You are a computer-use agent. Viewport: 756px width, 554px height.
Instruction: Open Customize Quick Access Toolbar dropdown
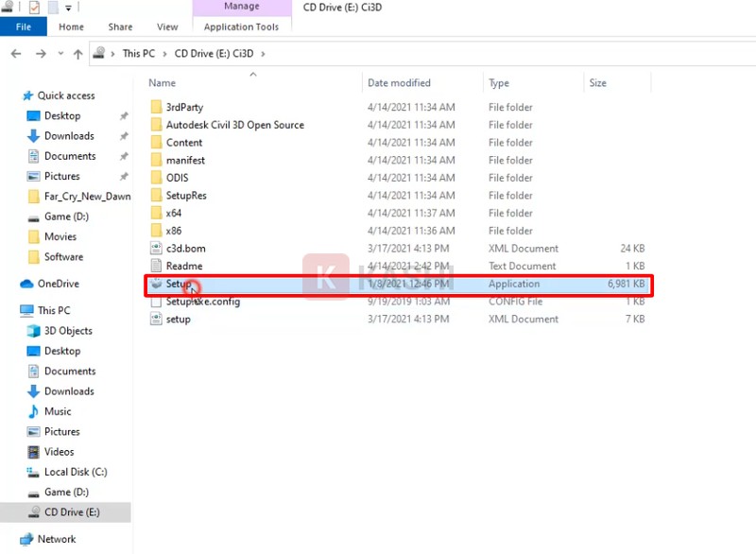(68, 8)
